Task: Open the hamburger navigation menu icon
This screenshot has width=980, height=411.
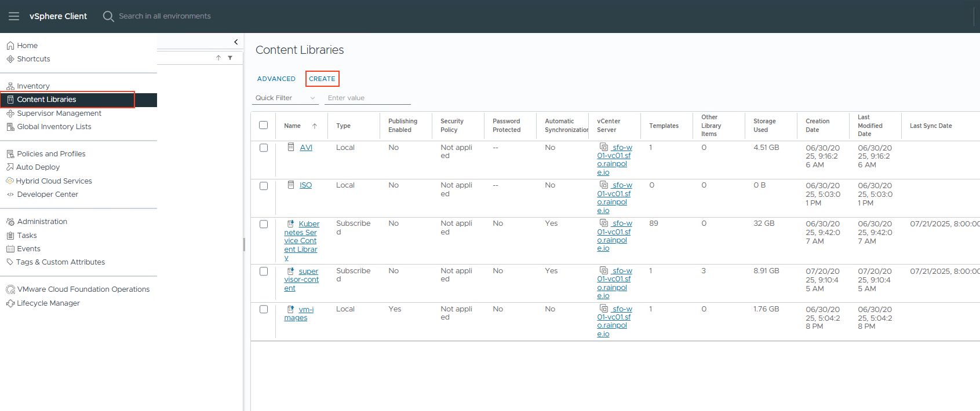Action: [14, 16]
